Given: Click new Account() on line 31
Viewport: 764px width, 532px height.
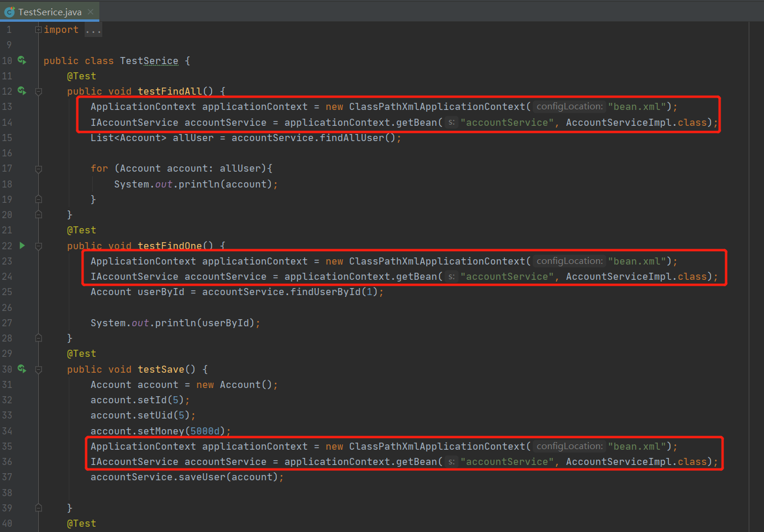Looking at the screenshot, I should (x=234, y=384).
